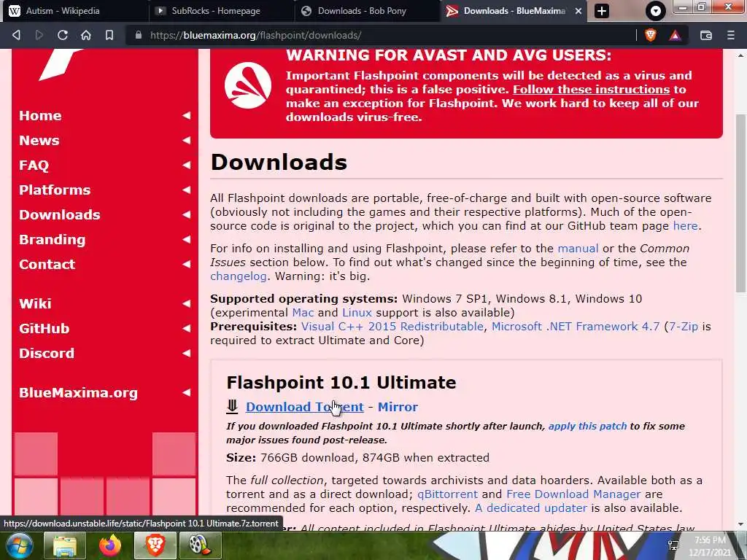Screen dimensions: 747x560
Task: Go to the browser home page icon
Action: [86, 35]
